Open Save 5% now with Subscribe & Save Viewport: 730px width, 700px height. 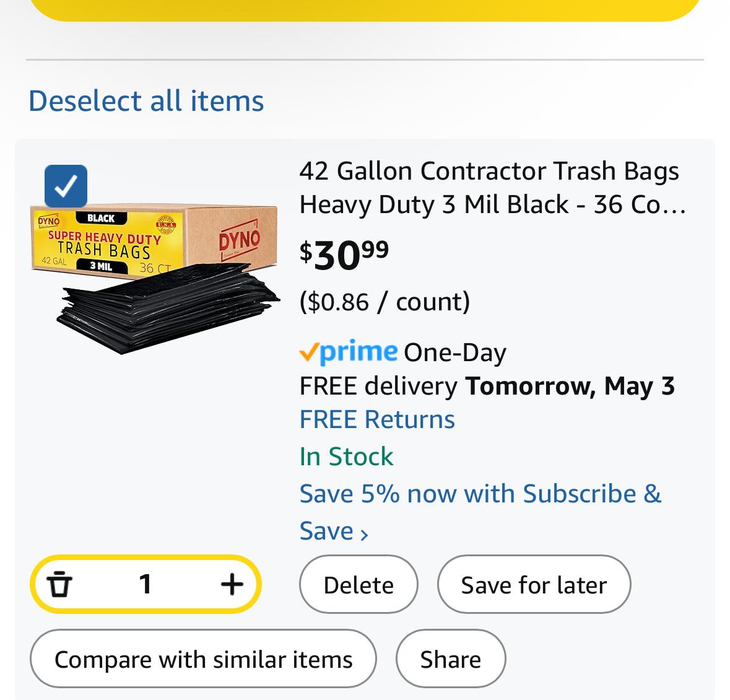pyautogui.click(x=480, y=512)
